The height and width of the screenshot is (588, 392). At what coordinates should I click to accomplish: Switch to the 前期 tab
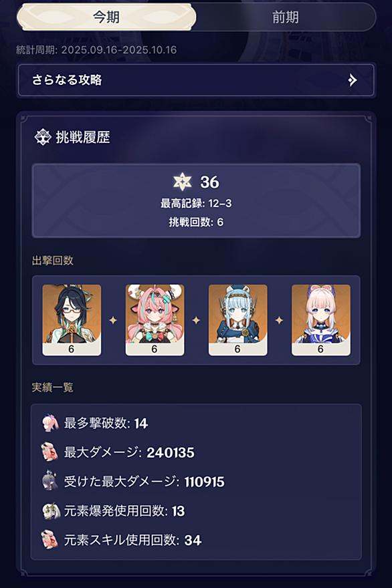click(x=286, y=17)
